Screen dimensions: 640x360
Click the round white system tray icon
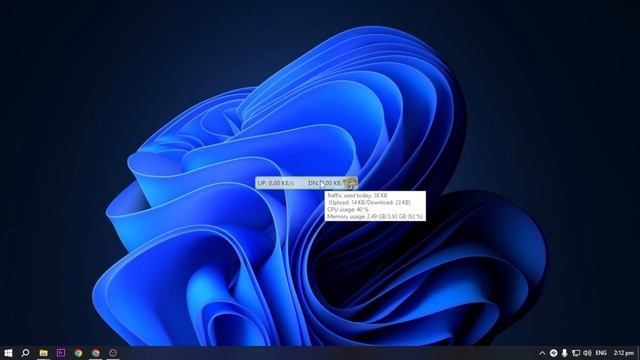[553, 353]
